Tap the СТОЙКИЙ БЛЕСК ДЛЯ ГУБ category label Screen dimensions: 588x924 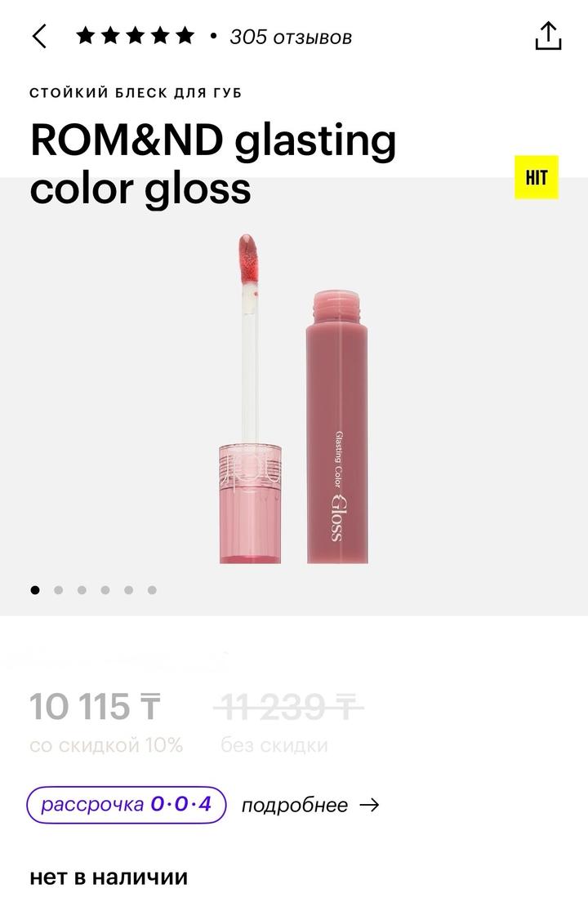pyautogui.click(x=136, y=92)
